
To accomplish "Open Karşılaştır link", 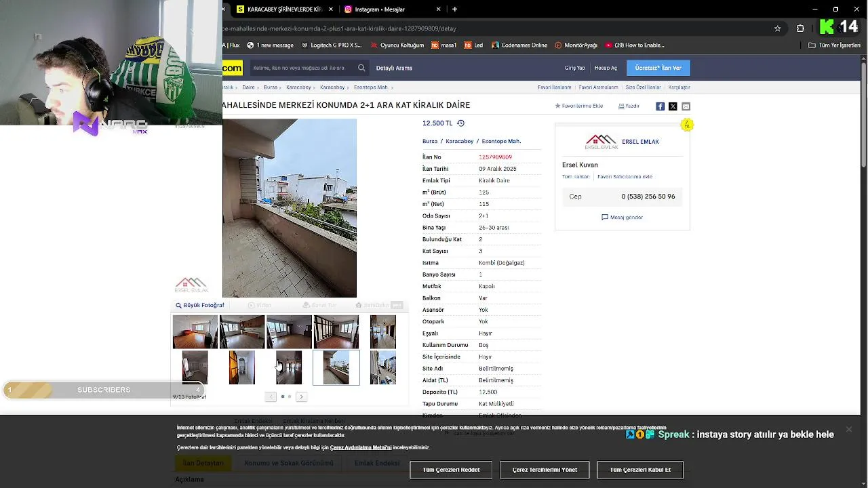I will click(x=679, y=87).
